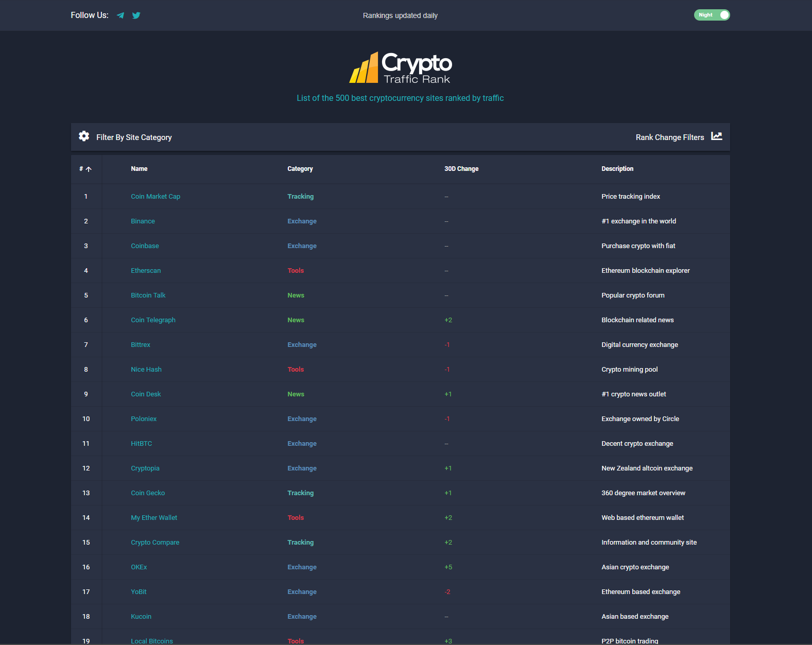Open the Local Bitcoins link
Image resolution: width=812 pixels, height=645 pixels.
[152, 641]
